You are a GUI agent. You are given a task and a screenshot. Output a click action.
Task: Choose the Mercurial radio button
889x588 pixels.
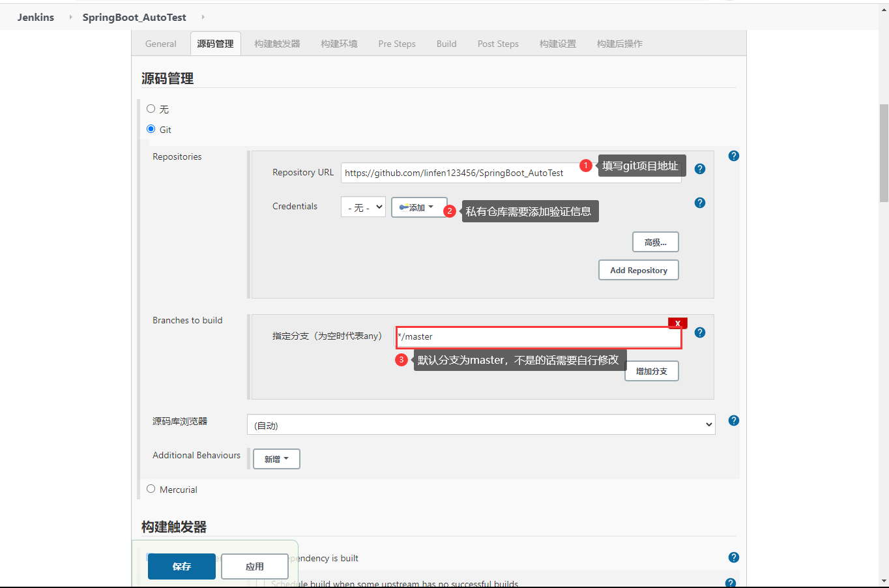[151, 489]
